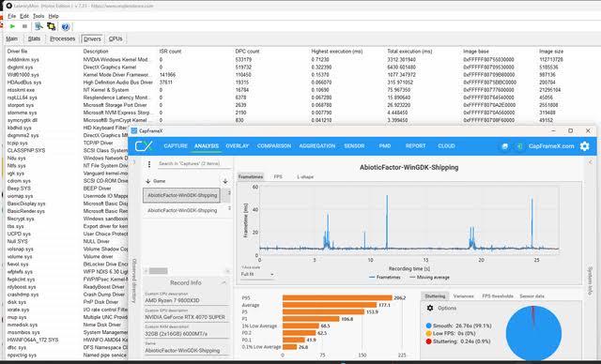Viewport: 601px width, 364px height.
Task: Switch to LatencyMon Stats tab
Action: [34, 38]
